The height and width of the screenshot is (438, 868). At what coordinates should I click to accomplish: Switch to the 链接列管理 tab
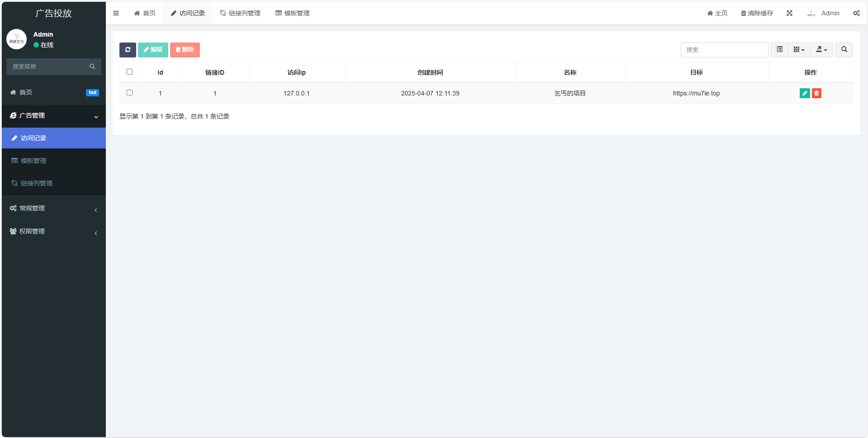240,13
